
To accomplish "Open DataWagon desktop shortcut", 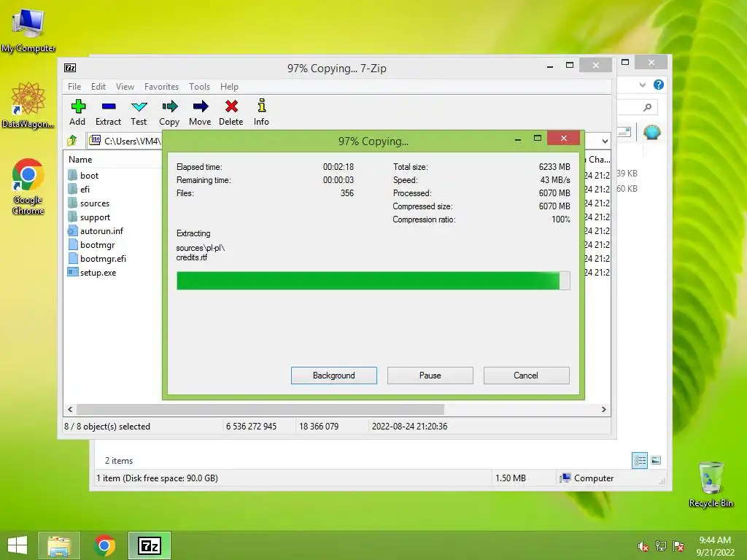I will point(28,105).
